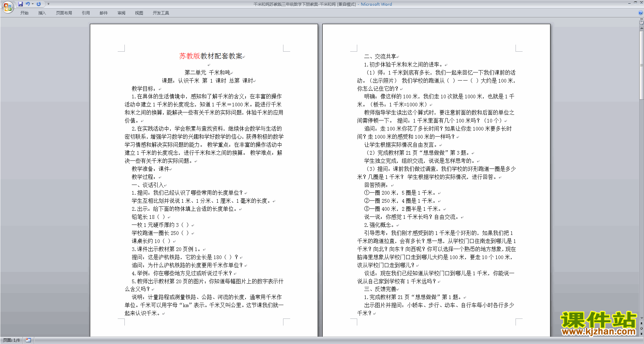Click line 让学生根据实际情况自由发言
This screenshot has width=644, height=344.
401,145
